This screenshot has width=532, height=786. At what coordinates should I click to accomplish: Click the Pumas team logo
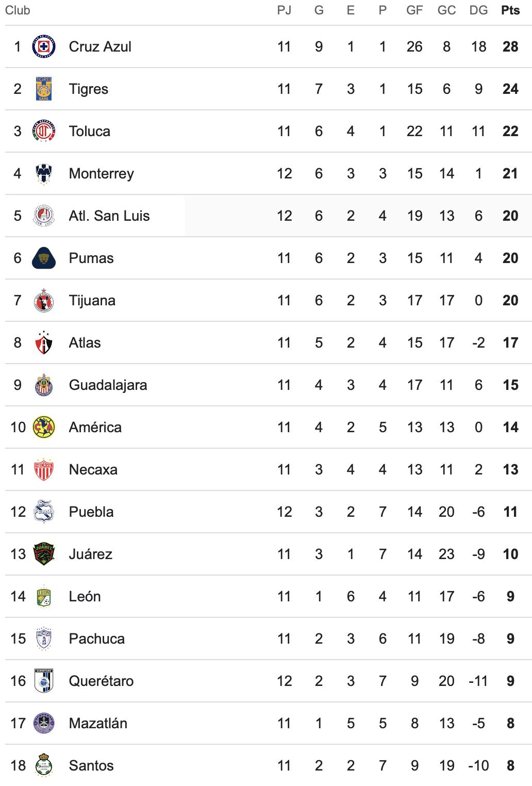coord(44,258)
